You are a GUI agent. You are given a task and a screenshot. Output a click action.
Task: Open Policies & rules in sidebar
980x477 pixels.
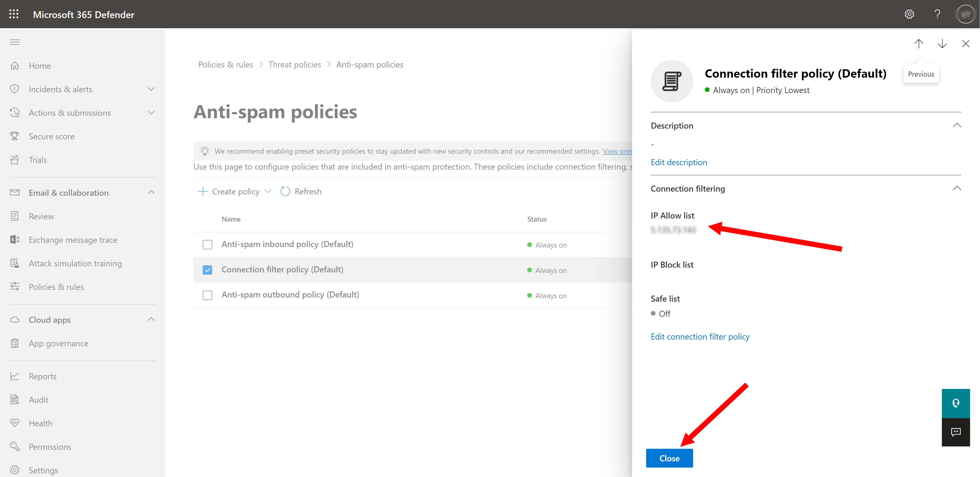coord(56,287)
